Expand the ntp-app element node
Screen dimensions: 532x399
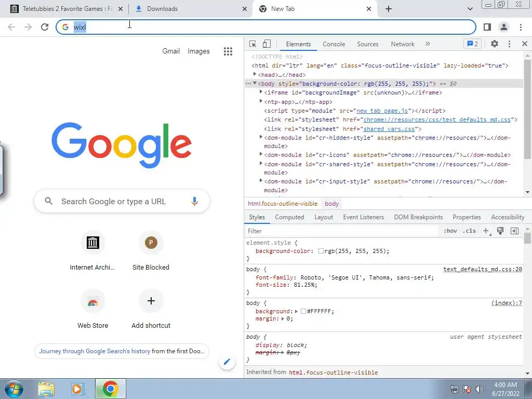[261, 101]
